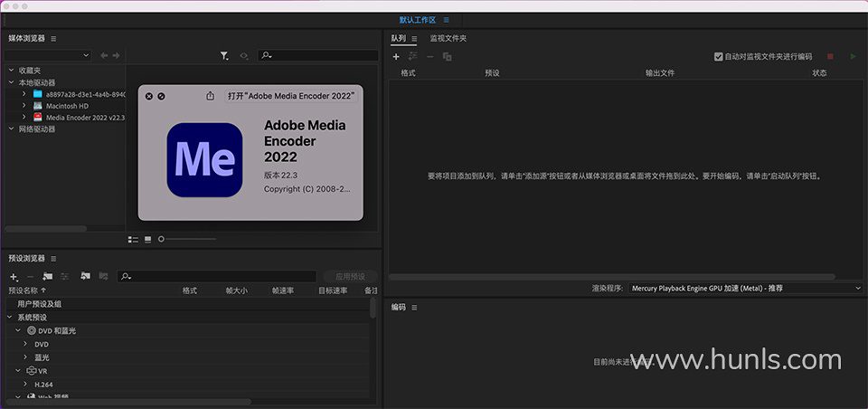This screenshot has width=868, height=409.
Task: Open the 编码 panel menu icon
Action: (414, 308)
